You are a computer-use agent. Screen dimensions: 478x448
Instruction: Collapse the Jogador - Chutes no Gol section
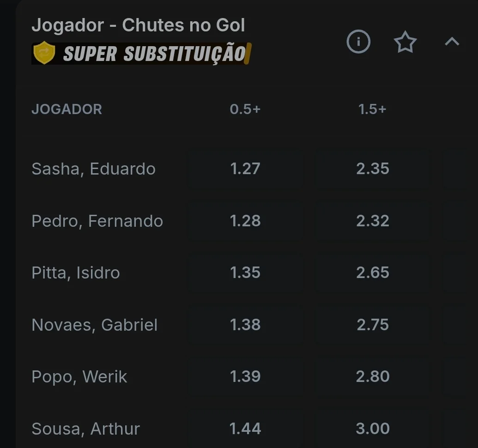tap(451, 42)
